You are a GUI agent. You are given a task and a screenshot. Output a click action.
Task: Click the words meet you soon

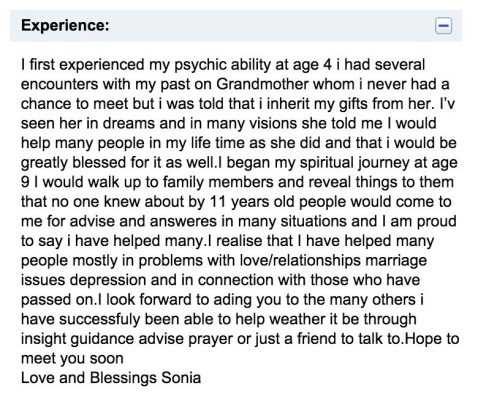click(72, 359)
